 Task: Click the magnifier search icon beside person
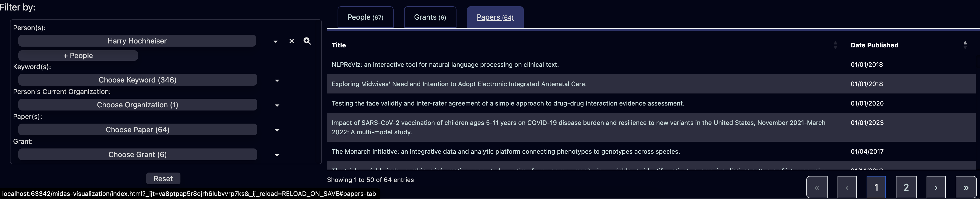point(307,41)
